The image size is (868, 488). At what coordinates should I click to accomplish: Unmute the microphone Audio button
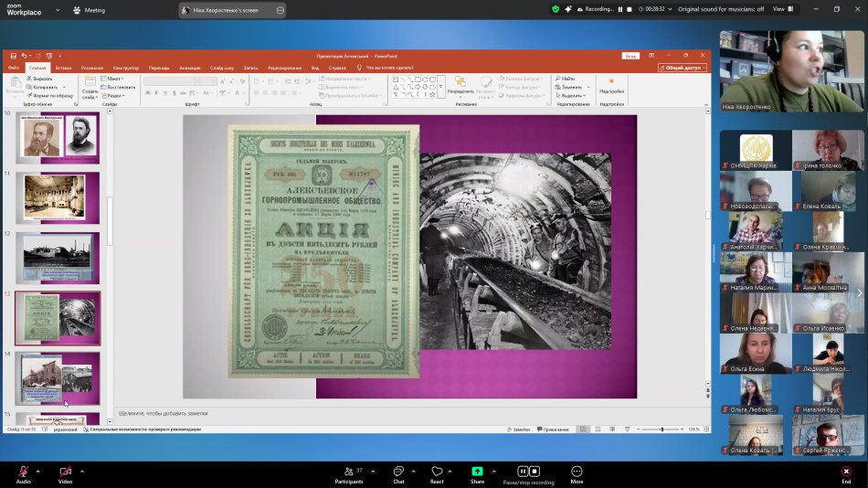click(x=23, y=472)
